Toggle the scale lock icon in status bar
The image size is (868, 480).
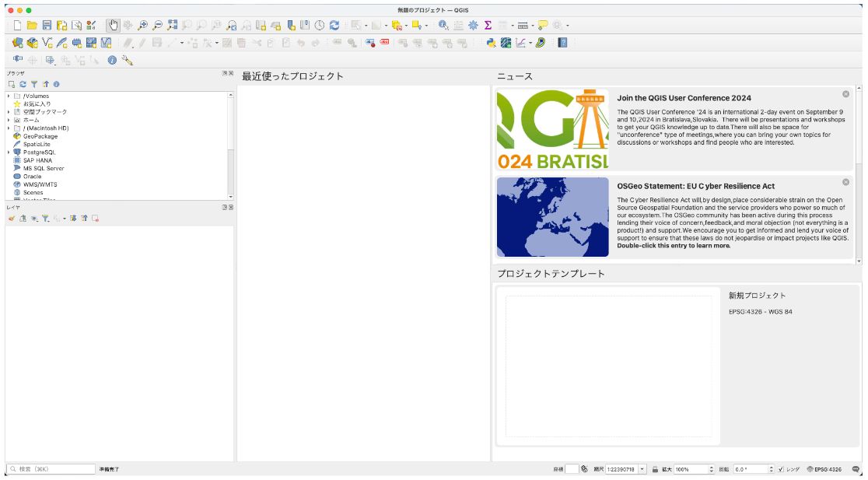click(655, 469)
